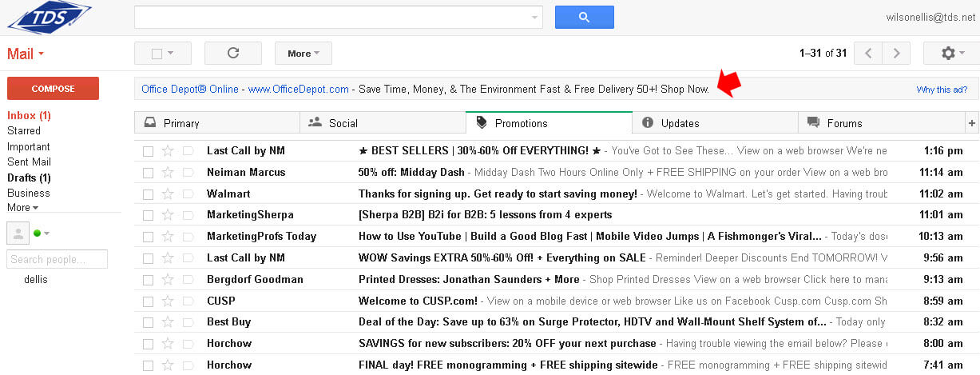Open the Updates tab
980x375 pixels.
coord(680,123)
